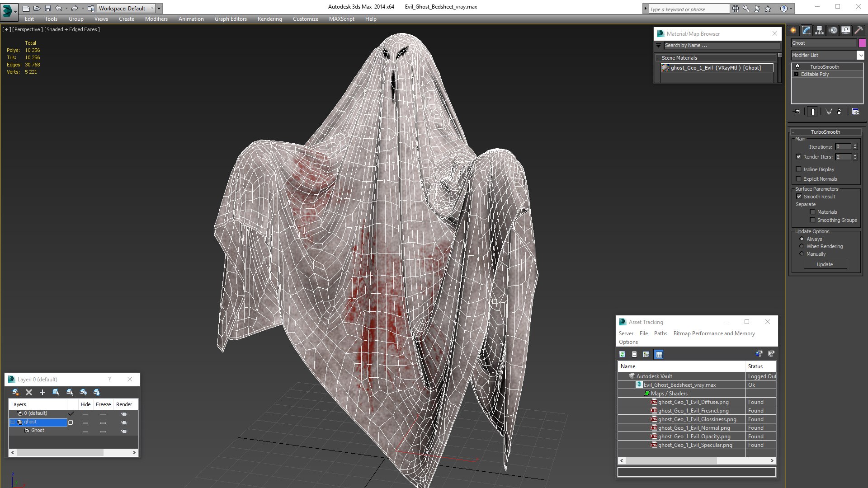The width and height of the screenshot is (868, 488).
Task: Collapse Scene Materials section
Action: 659,58
